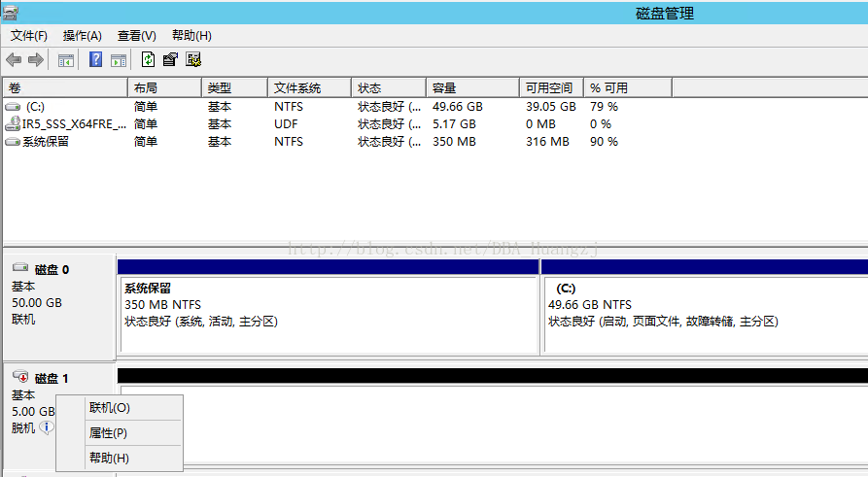Click the 79 % available cell

tap(604, 107)
